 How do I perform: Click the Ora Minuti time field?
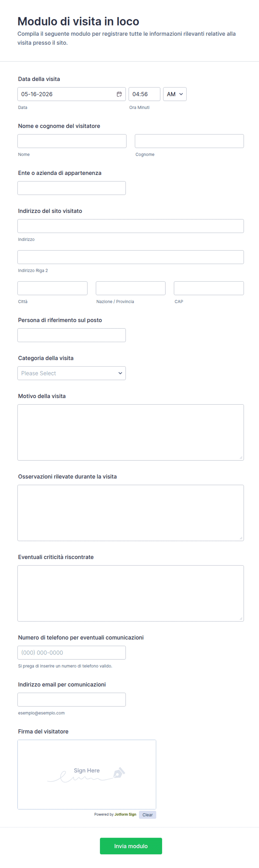[x=145, y=94]
